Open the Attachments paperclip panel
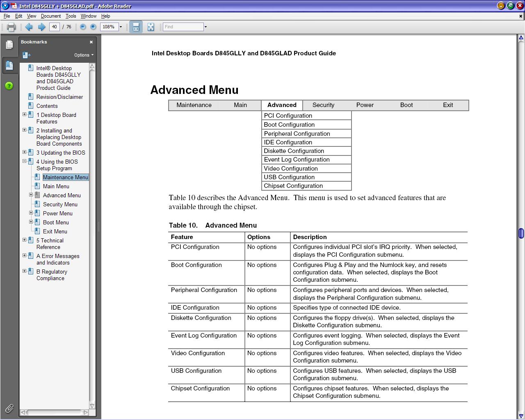 (x=9, y=408)
